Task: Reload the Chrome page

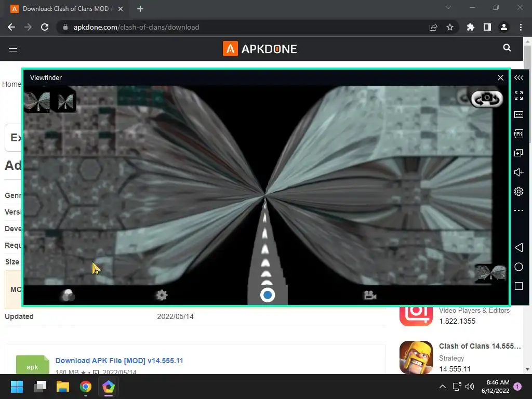Action: pos(45,27)
